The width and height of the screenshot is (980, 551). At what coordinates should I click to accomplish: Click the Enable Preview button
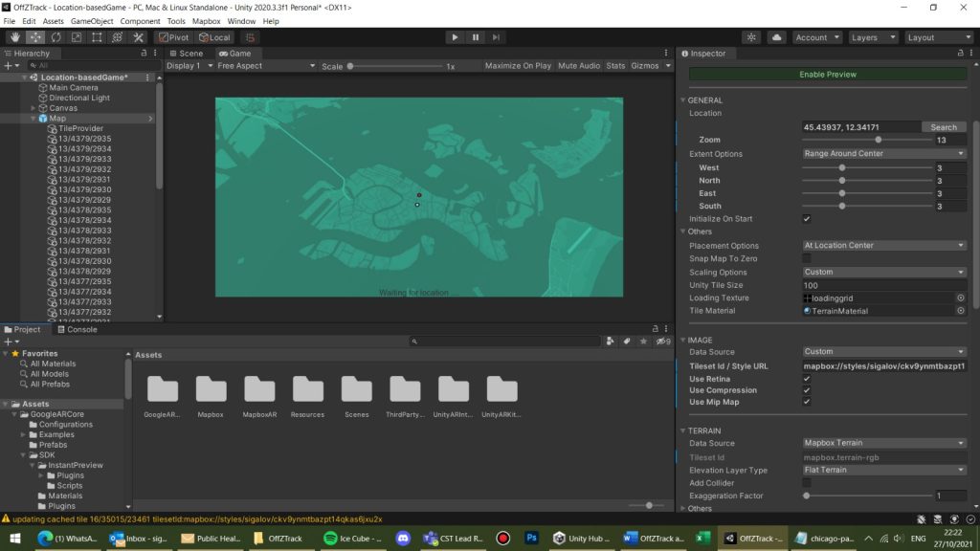click(828, 75)
